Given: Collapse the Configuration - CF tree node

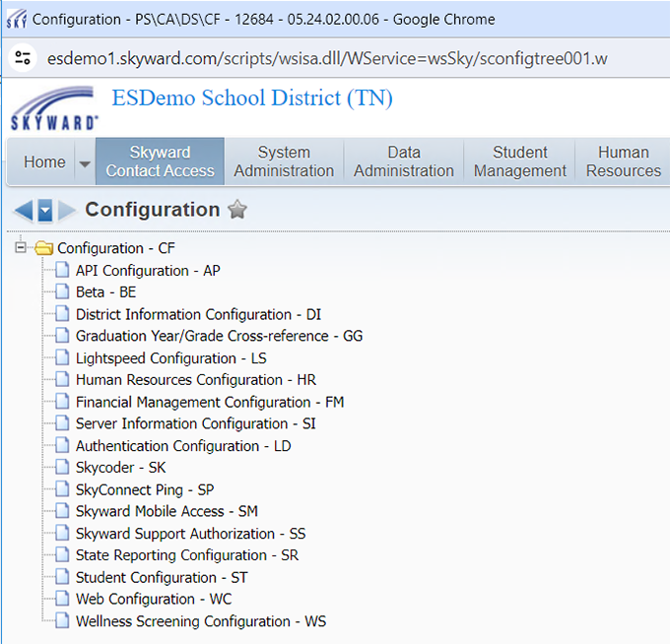Looking at the screenshot, I should (20, 247).
